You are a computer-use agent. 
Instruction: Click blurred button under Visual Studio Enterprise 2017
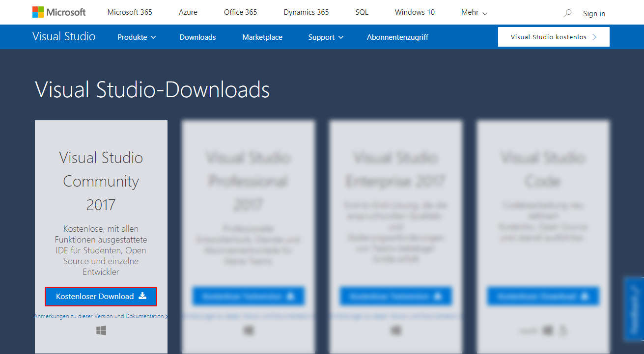395,296
